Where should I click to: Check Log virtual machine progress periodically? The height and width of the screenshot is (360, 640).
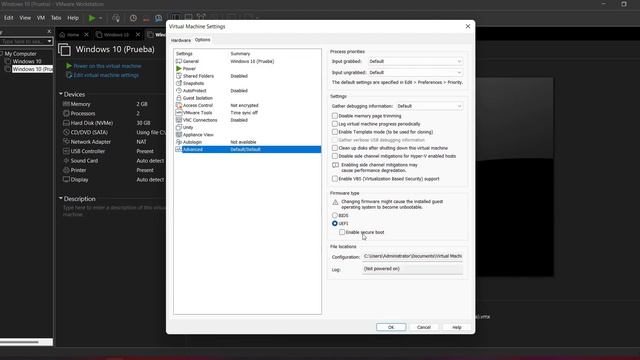tap(335, 124)
